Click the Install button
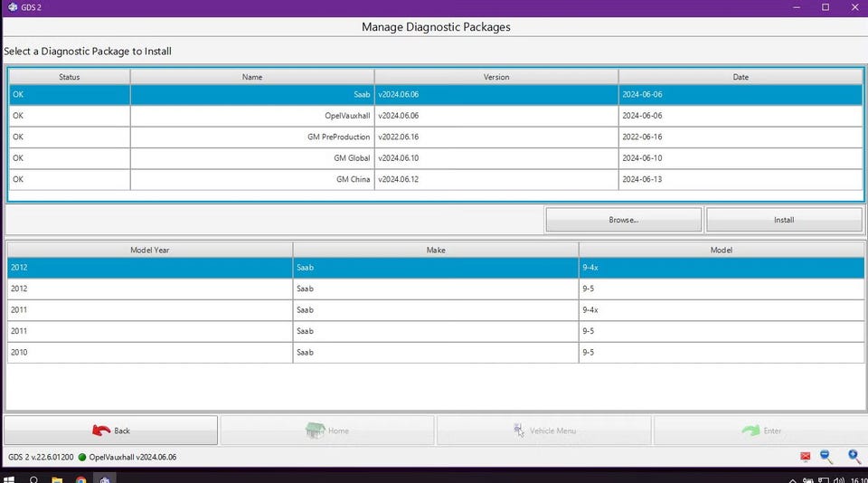Screen dimensions: 868x483 click(784, 220)
